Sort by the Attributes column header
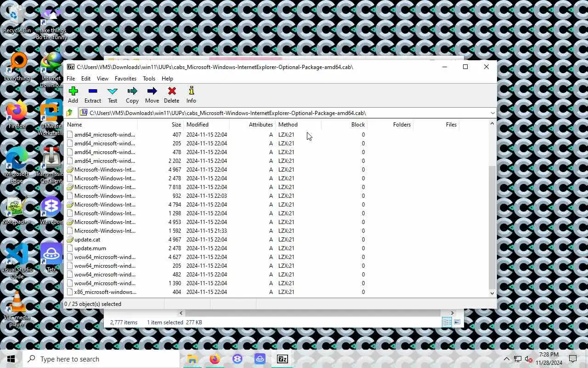The image size is (588, 368). [x=252, y=125]
